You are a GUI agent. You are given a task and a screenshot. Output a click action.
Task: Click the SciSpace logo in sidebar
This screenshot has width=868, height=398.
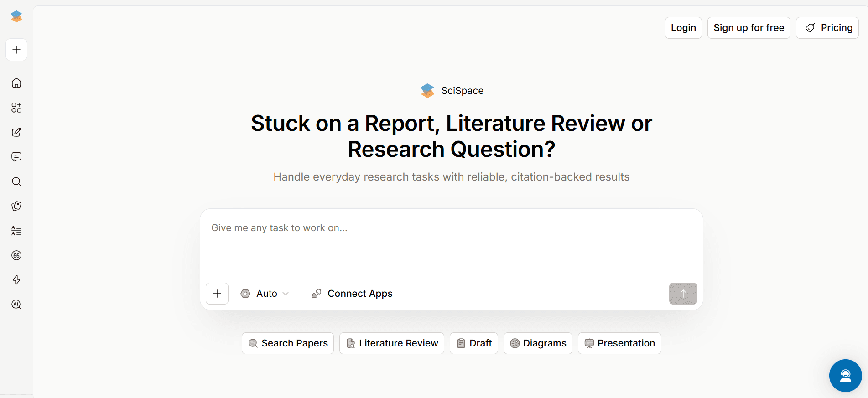pyautogui.click(x=16, y=16)
